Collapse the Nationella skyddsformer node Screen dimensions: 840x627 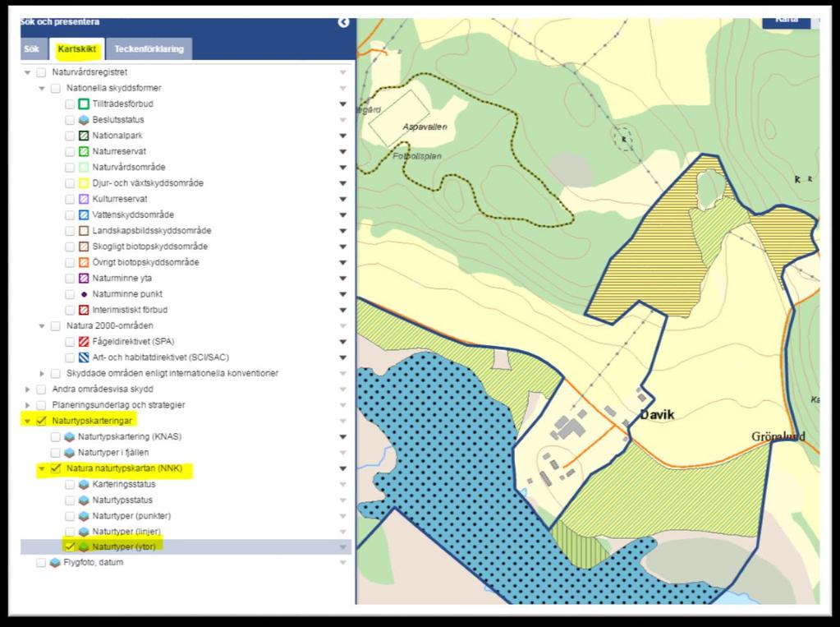[x=41, y=88]
